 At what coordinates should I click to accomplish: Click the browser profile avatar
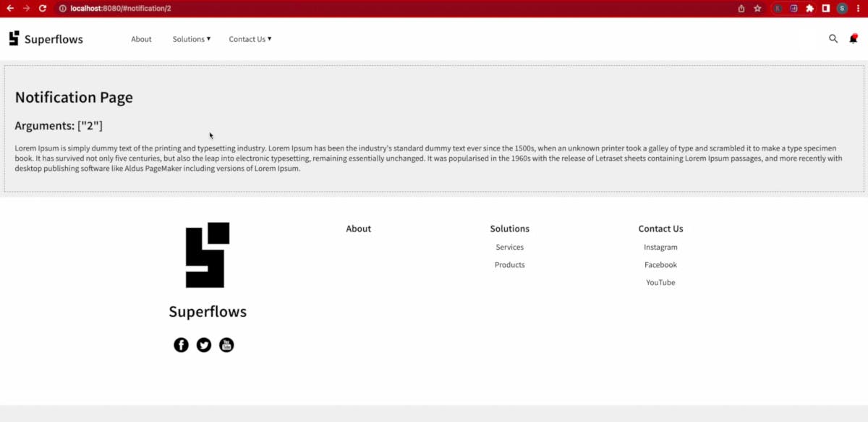pos(841,8)
